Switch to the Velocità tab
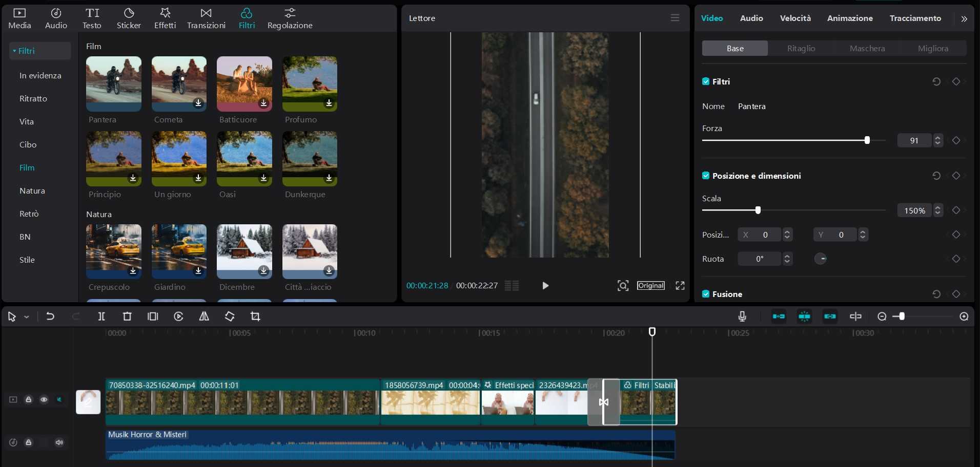The width and height of the screenshot is (980, 467). tap(795, 18)
